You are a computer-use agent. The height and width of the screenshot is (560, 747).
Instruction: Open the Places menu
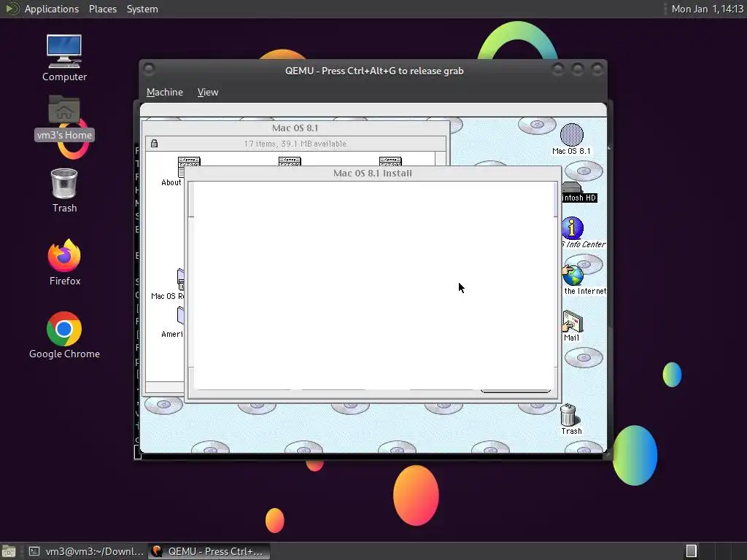pos(102,9)
